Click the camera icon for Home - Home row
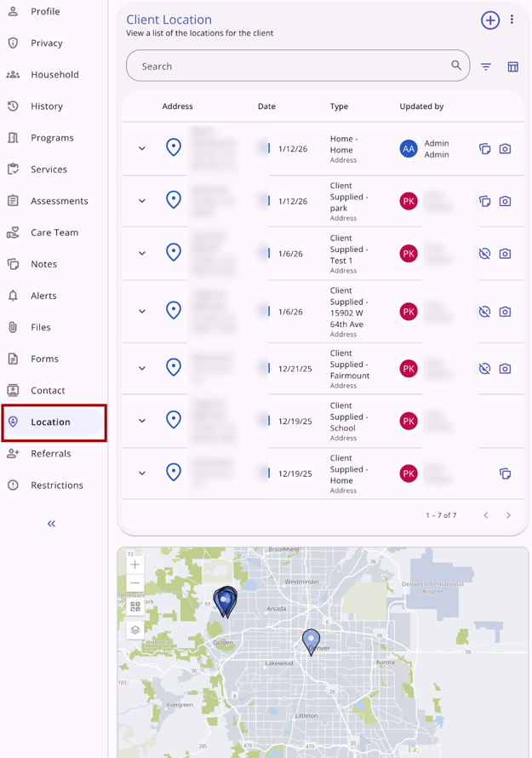The height and width of the screenshot is (758, 532). coord(505,149)
